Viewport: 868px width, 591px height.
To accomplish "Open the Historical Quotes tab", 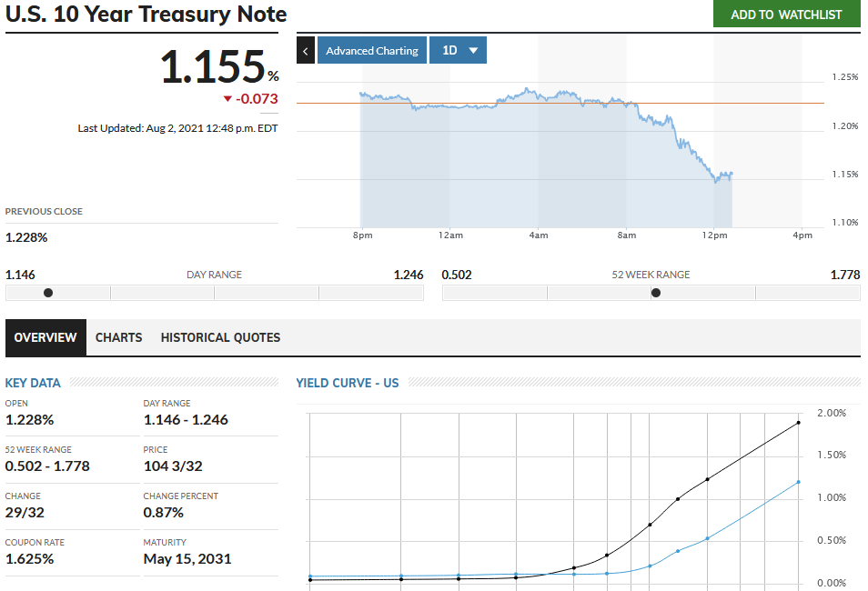I will click(220, 337).
